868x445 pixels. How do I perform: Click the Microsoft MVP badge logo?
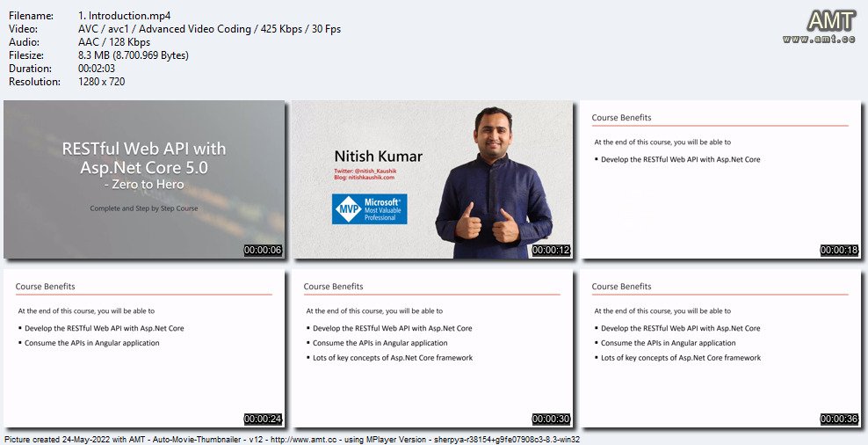pos(369,209)
